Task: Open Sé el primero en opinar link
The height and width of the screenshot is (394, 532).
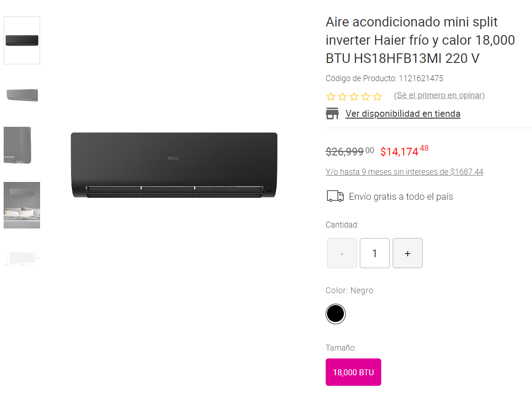Action: coord(439,95)
